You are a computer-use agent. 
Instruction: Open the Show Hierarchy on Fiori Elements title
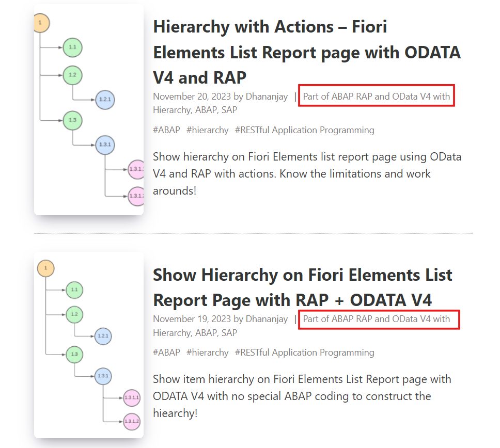(x=303, y=287)
